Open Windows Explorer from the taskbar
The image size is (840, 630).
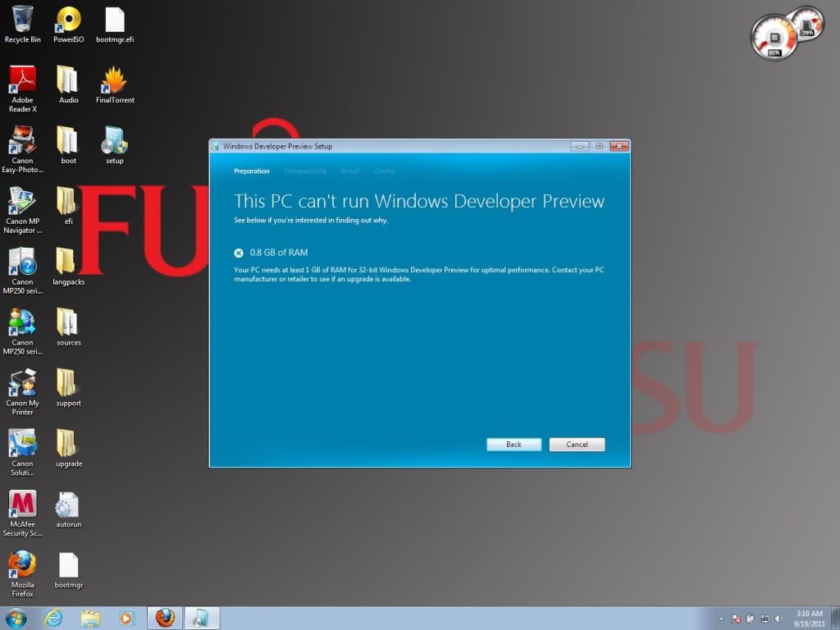(x=90, y=619)
